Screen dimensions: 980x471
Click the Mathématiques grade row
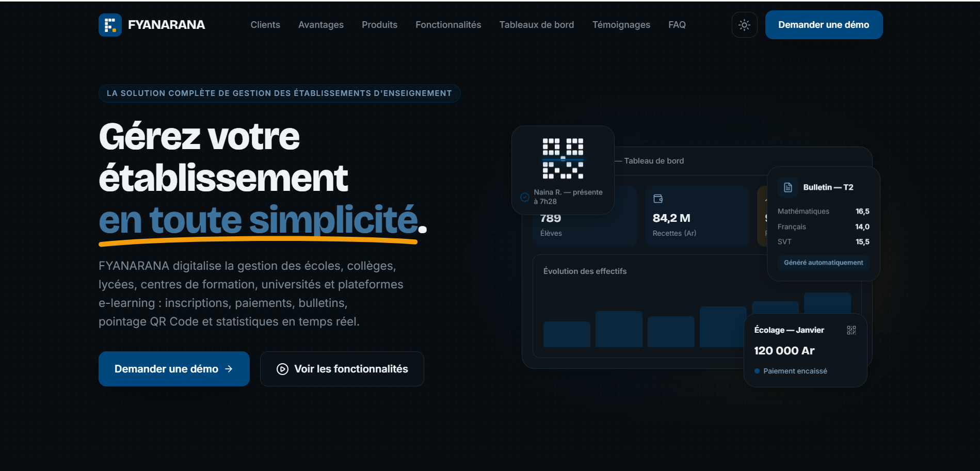[x=823, y=212]
